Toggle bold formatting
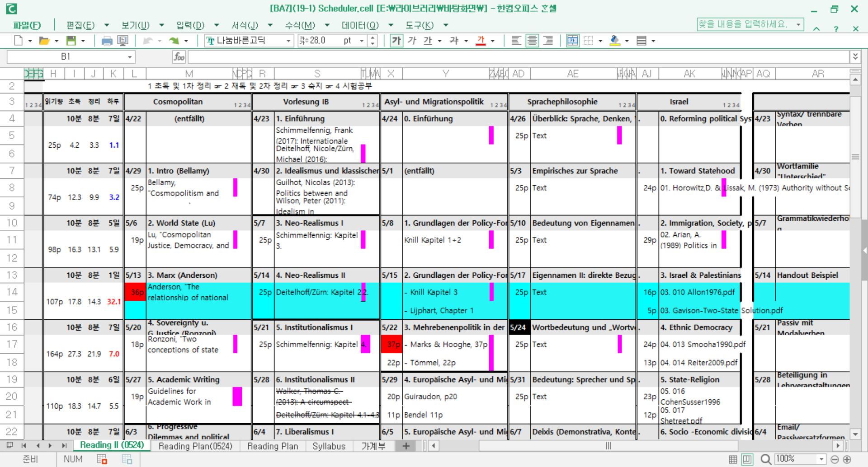868x467 pixels. pyautogui.click(x=396, y=41)
